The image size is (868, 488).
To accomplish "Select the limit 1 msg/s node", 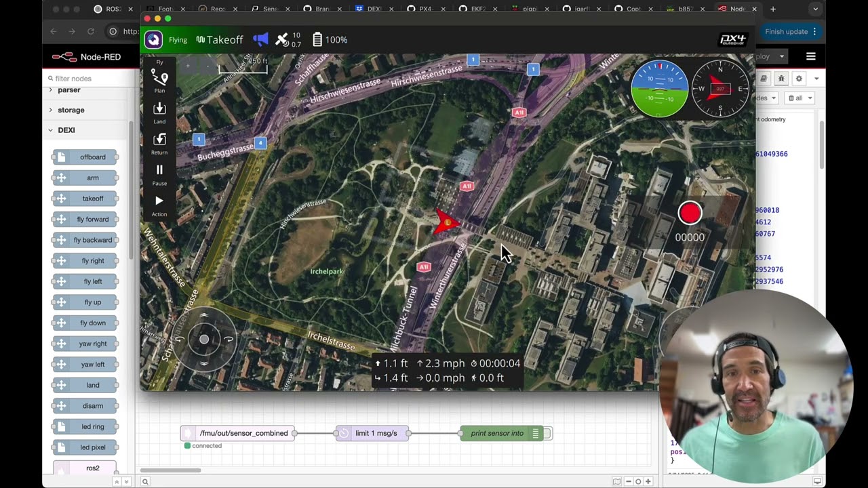I will [x=372, y=433].
